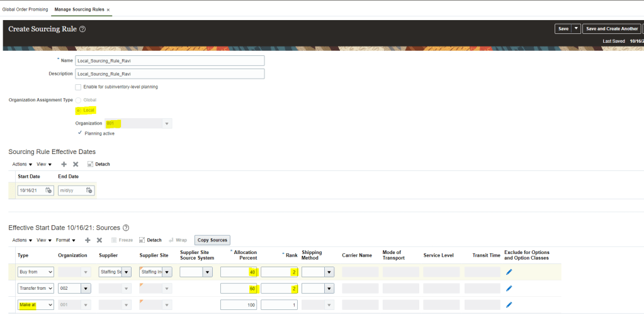Click the Description input field
Viewport: 644px width, 315px height.
click(169, 74)
